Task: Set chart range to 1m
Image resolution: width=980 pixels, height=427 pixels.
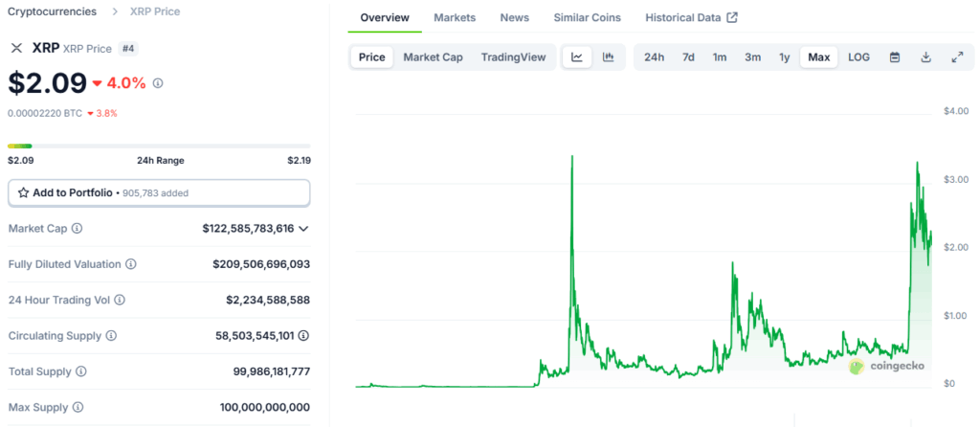Action: pos(720,57)
